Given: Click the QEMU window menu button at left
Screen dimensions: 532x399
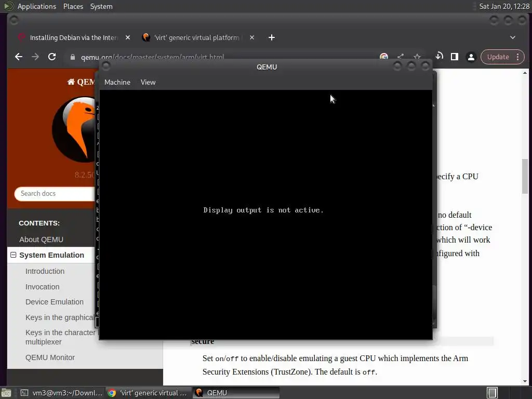Looking at the screenshot, I should tap(106, 66).
